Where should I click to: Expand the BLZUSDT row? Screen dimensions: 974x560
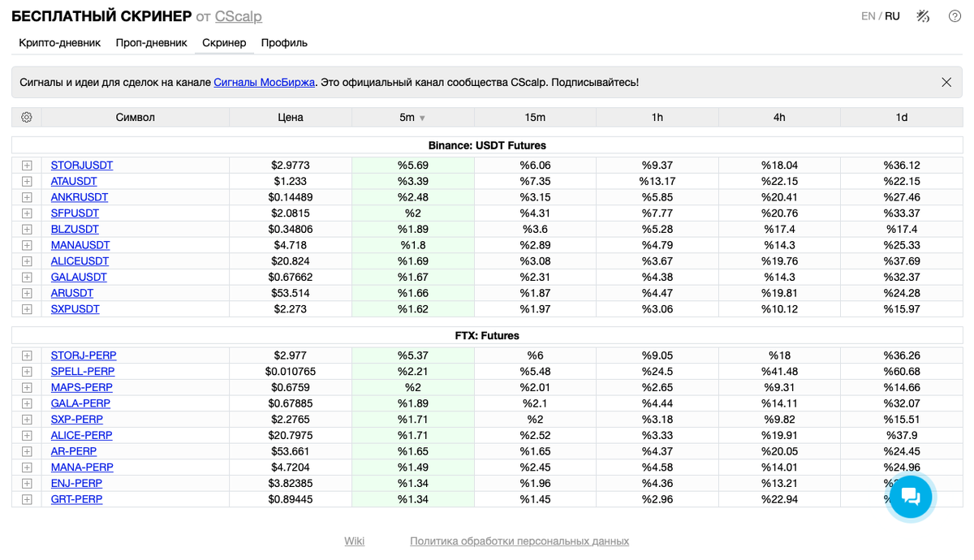click(x=27, y=230)
